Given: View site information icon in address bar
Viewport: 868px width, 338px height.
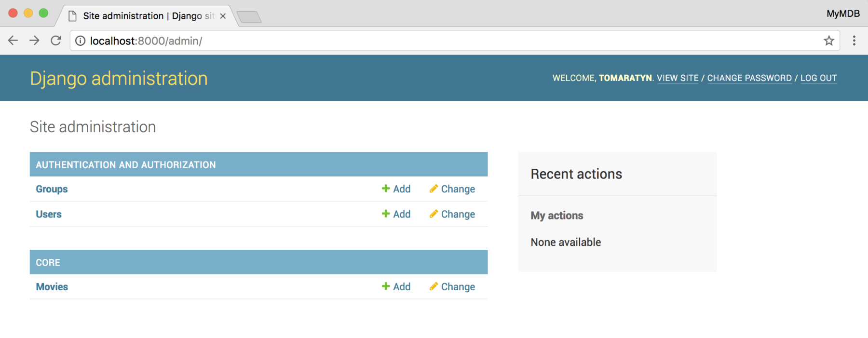Looking at the screenshot, I should pos(81,41).
